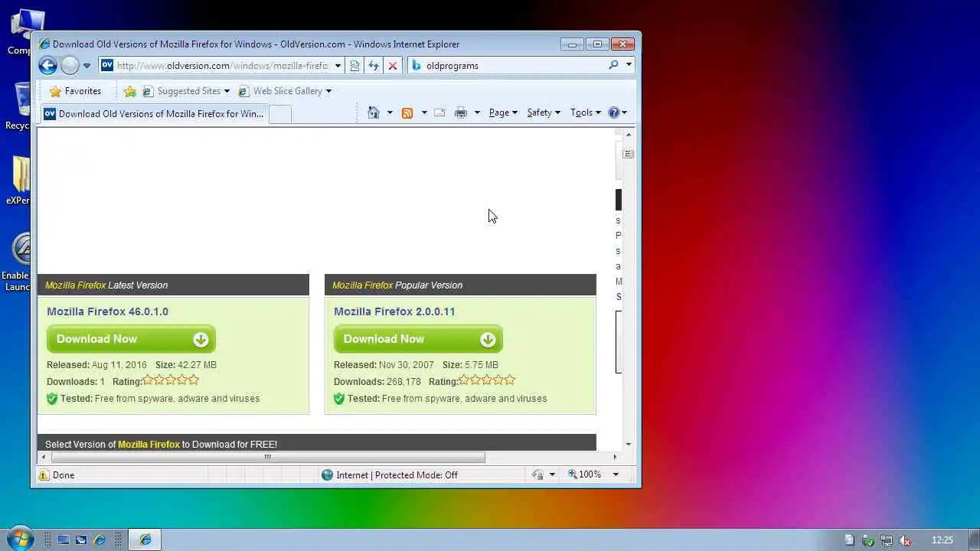
Task: Open a new blank tab
Action: [x=280, y=114]
